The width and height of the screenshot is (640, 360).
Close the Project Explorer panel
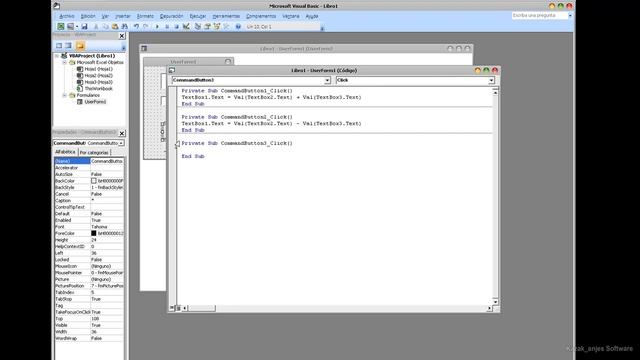pyautogui.click(x=122, y=36)
